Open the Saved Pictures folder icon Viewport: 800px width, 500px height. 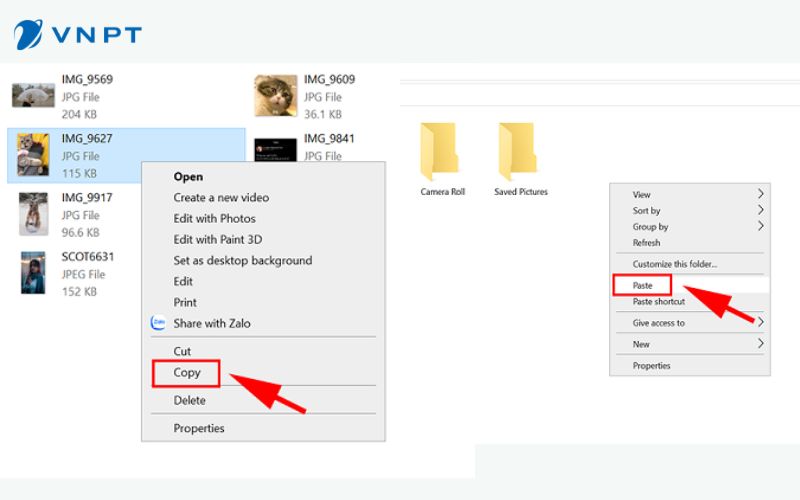517,152
